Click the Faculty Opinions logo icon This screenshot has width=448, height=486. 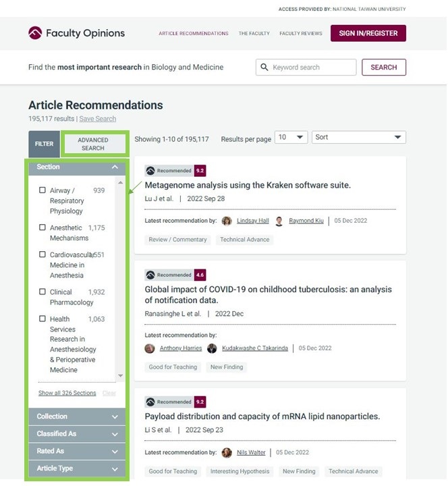[x=35, y=33]
